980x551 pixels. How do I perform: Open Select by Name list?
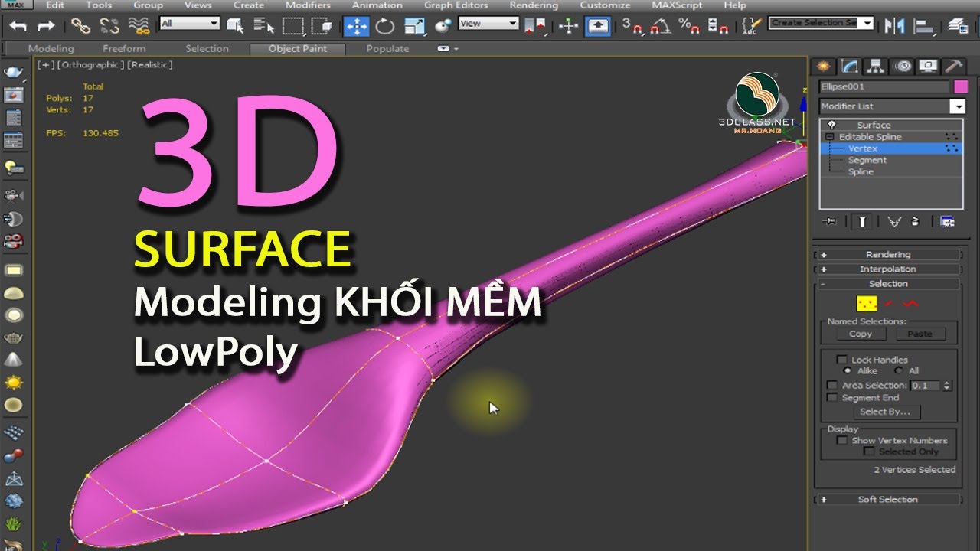pos(264,26)
